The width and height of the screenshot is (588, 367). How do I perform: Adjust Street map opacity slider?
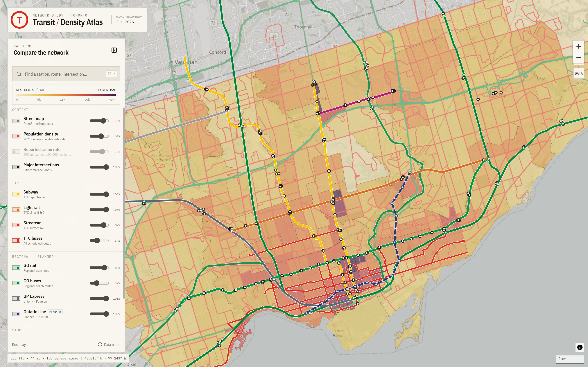coord(99,121)
